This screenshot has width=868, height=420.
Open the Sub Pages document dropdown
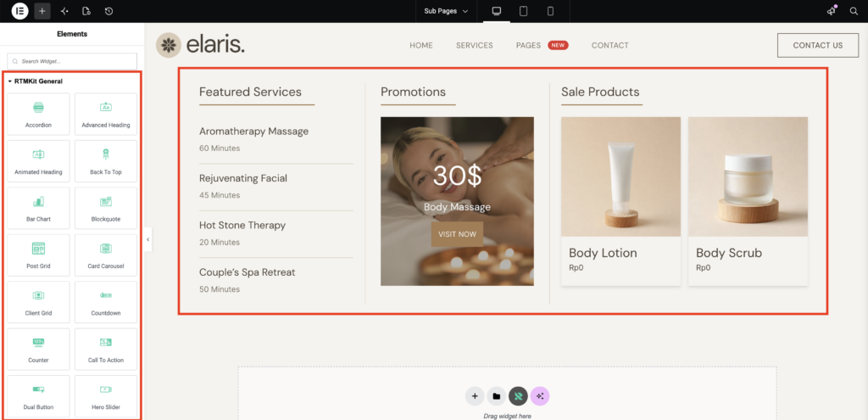pyautogui.click(x=446, y=11)
